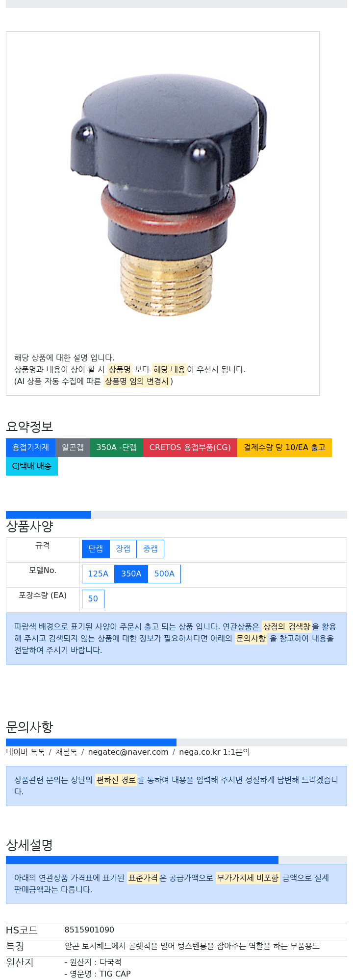Click the 상품사양 blue progress bar
The image size is (353, 980).
click(49, 515)
